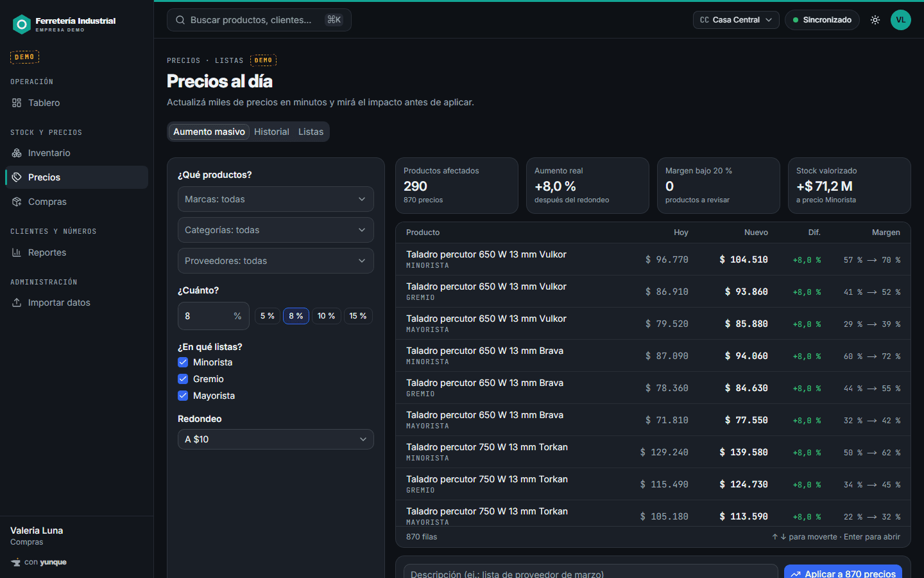The width and height of the screenshot is (924, 578).
Task: Click the Productos afectados 290 card
Action: [x=457, y=186]
